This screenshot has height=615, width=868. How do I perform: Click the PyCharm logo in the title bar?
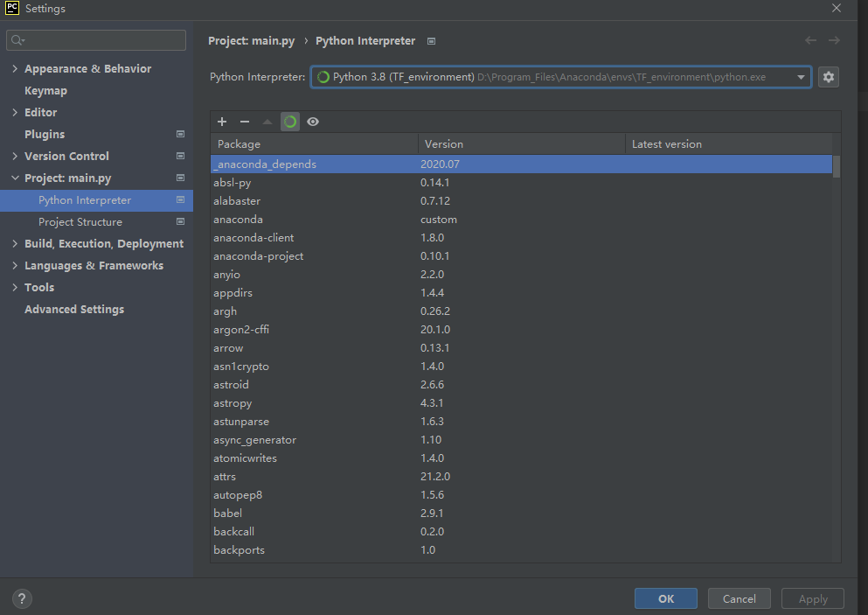point(12,9)
